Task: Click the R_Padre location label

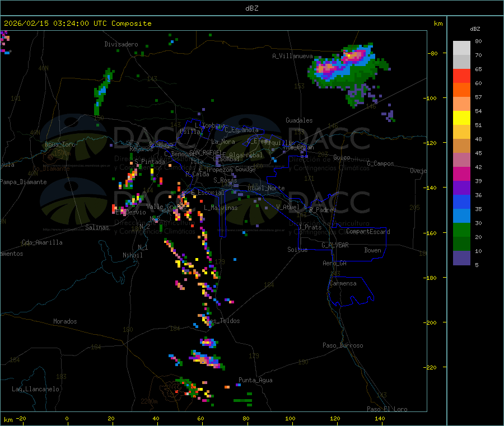Action: [321, 210]
